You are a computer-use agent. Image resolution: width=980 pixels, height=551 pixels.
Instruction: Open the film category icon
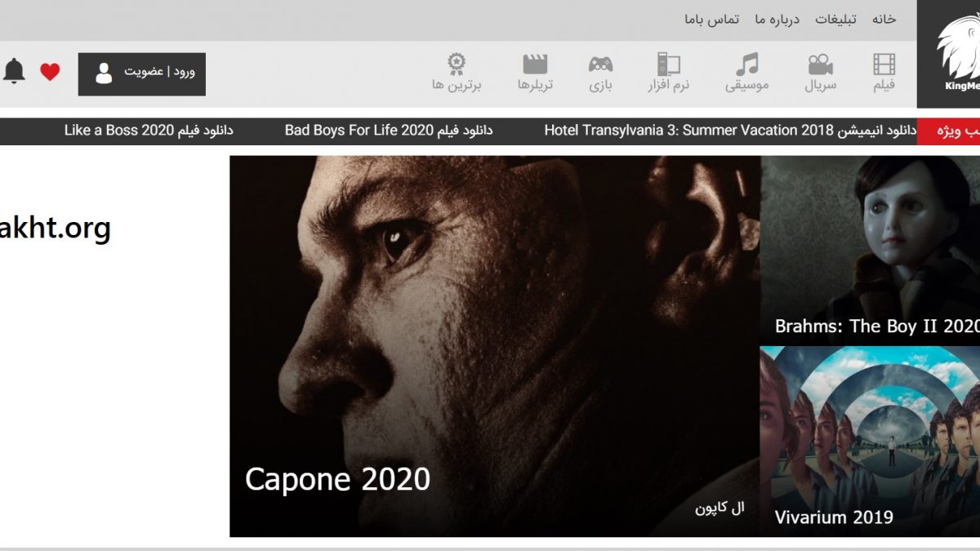(884, 64)
